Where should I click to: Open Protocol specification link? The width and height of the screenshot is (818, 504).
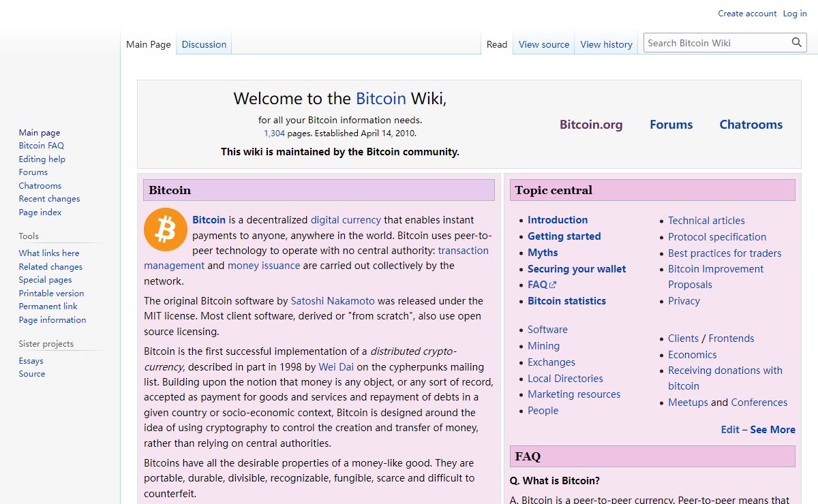(717, 237)
